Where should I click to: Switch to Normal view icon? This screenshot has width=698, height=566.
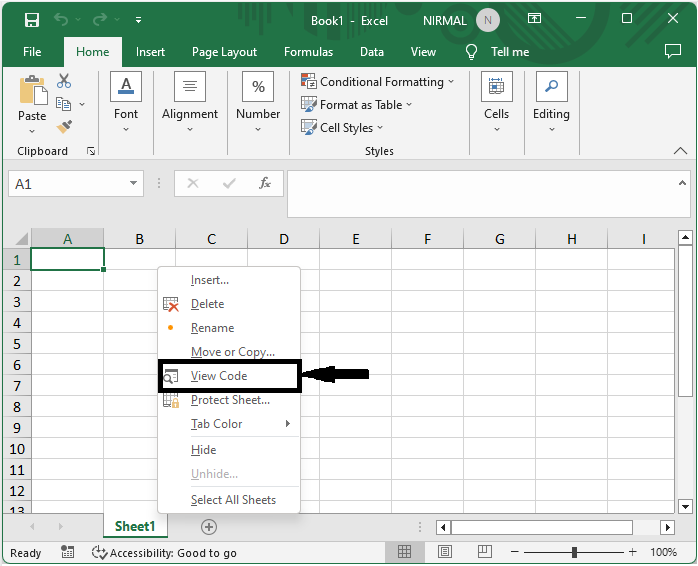[404, 552]
